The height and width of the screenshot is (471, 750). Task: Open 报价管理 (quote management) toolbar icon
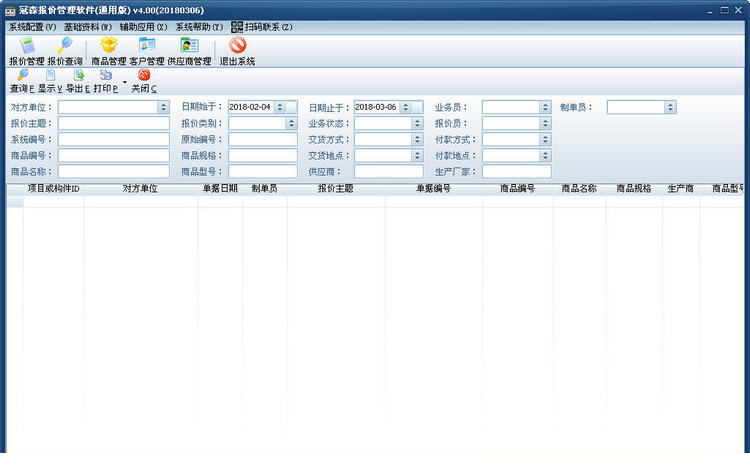(27, 51)
